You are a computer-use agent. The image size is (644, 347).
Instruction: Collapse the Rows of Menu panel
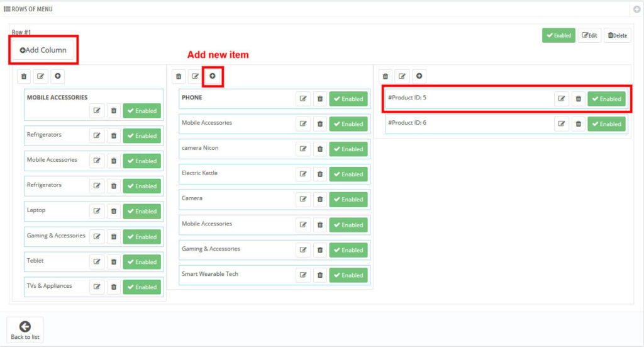click(x=636, y=9)
